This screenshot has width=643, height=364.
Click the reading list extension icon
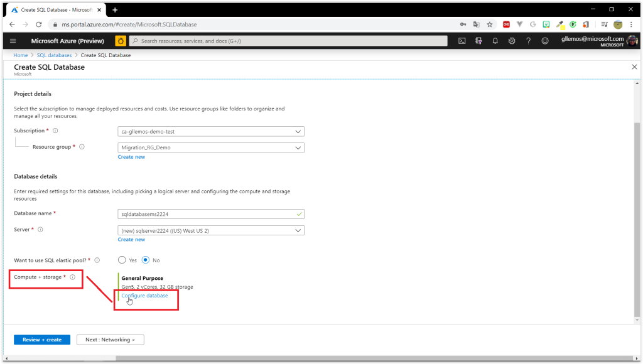pos(604,24)
